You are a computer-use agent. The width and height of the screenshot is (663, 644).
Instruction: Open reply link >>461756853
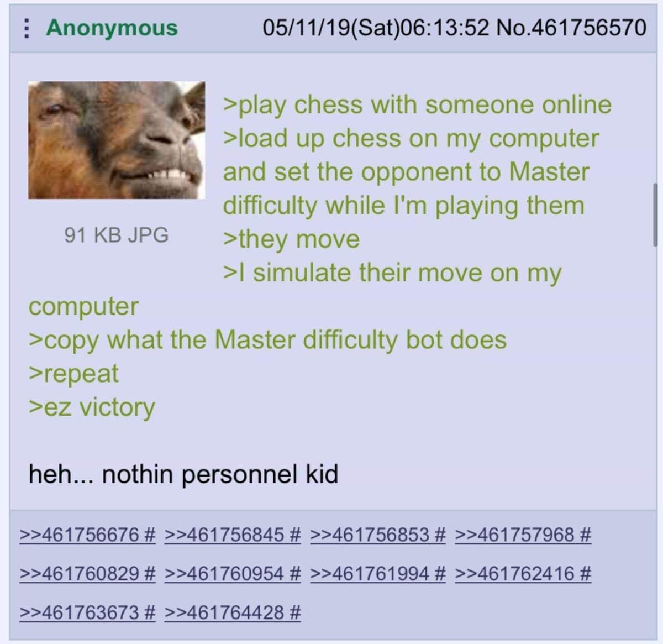point(370,535)
